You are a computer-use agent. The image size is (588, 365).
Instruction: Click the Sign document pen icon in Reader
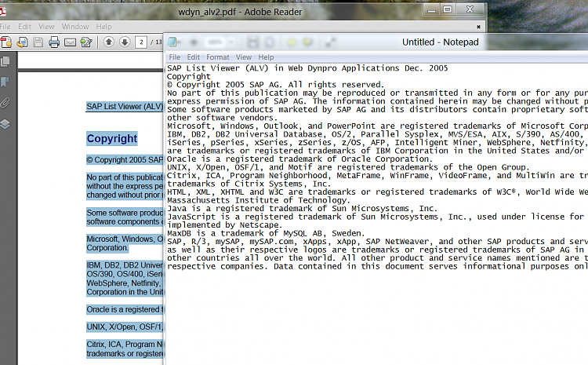(x=86, y=42)
